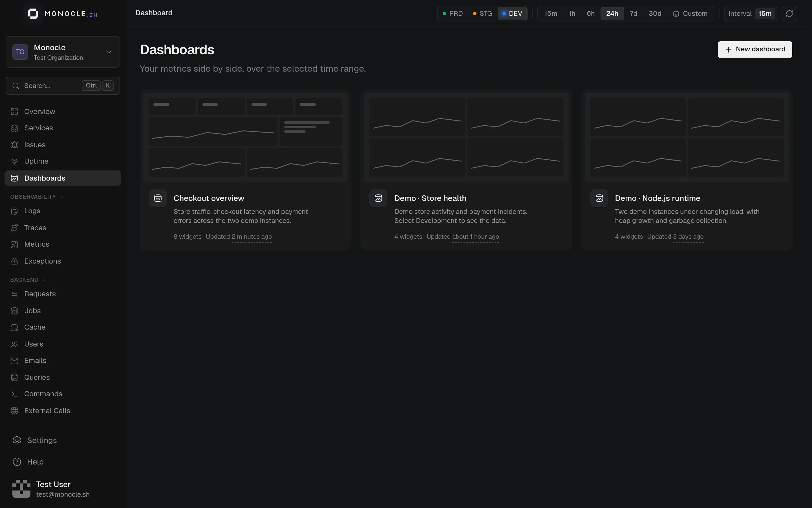812x508 pixels.
Task: Click the New dashboard button
Action: [754, 49]
